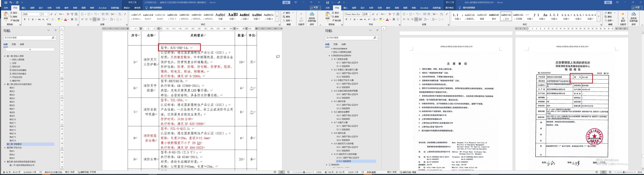Toggle subscript x₂ in left window
The height and width of the screenshot is (175, 644).
tap(43, 19)
